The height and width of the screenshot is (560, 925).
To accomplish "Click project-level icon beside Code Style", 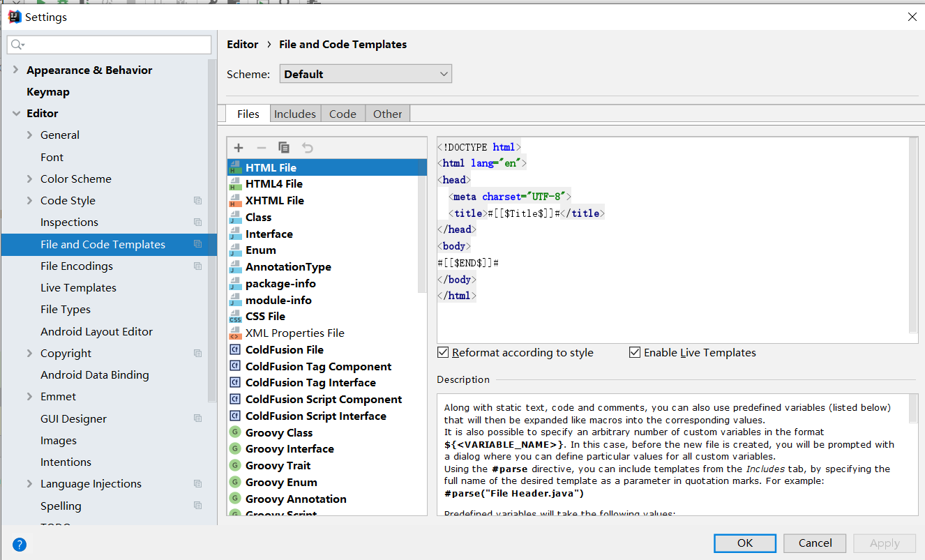I will [197, 201].
